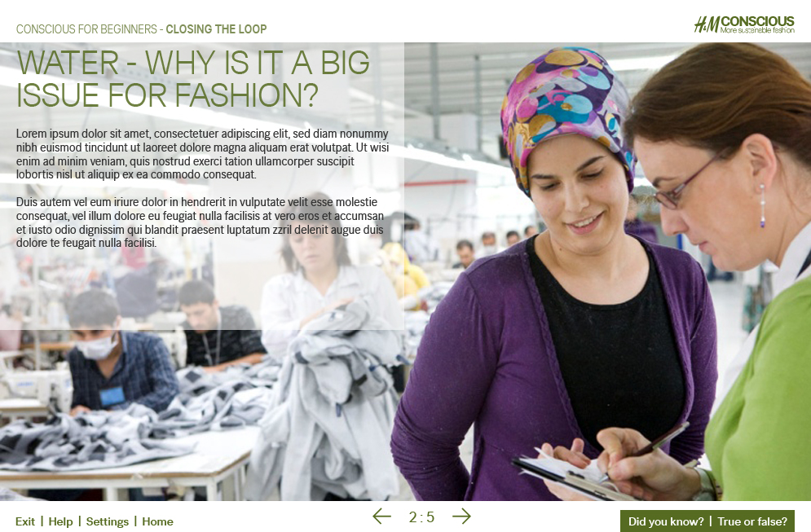Screen dimensions: 811x532
Task: Open the Help link
Action: coord(60,521)
